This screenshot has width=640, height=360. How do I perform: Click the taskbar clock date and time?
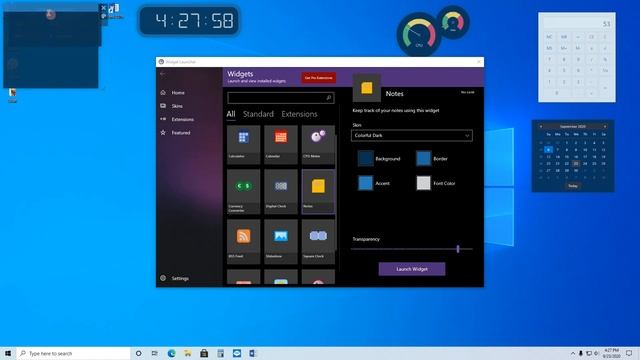point(611,353)
